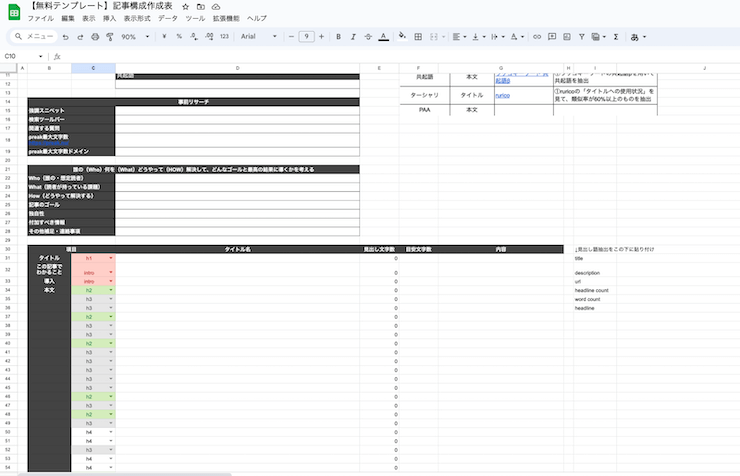Insert a link with the chain icon
This screenshot has width=740, height=476.
tap(537, 37)
